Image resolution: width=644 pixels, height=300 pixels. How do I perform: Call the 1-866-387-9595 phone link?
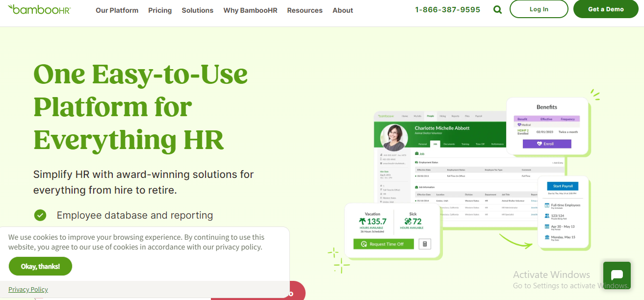point(447,10)
